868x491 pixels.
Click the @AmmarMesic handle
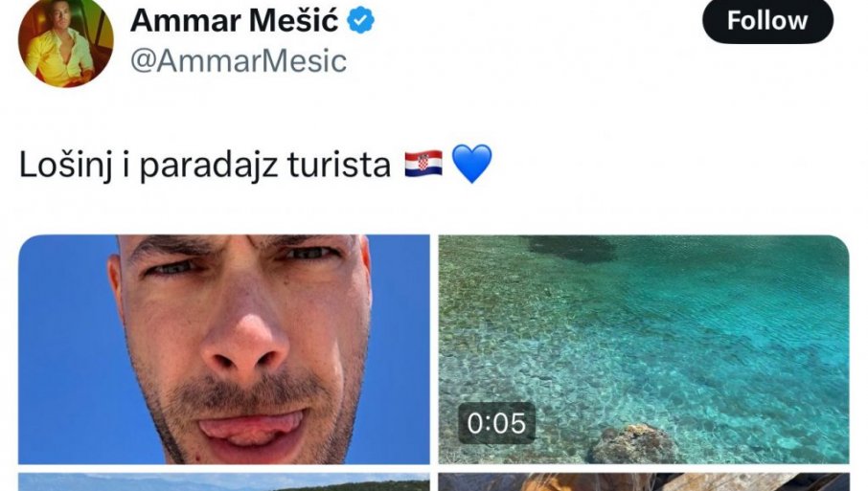tap(238, 60)
